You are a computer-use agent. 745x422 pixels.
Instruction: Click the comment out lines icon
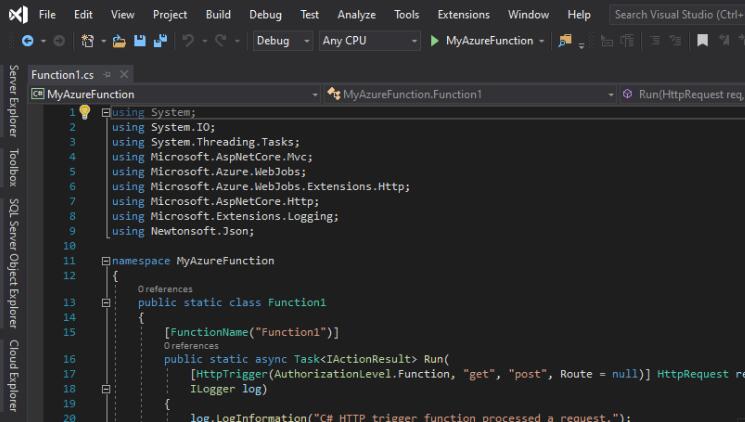point(655,41)
